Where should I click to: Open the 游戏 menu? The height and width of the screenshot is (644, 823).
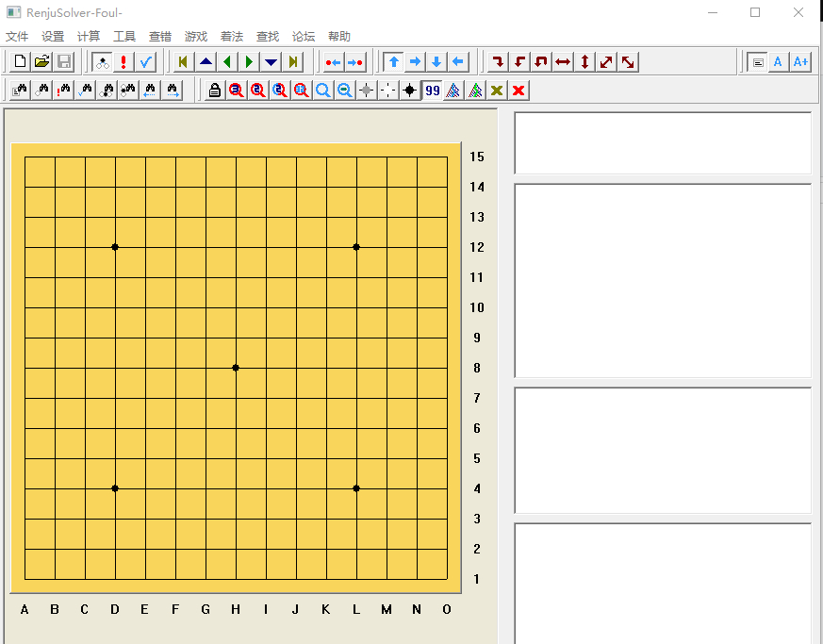[196, 37]
